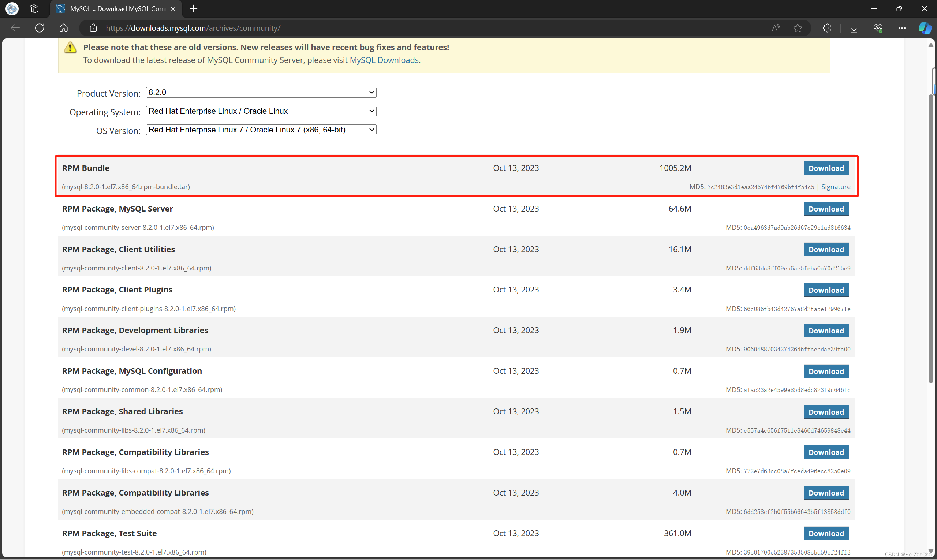Viewport: 937px width, 560px height.
Task: Select the Product Version dropdown
Action: click(x=261, y=92)
